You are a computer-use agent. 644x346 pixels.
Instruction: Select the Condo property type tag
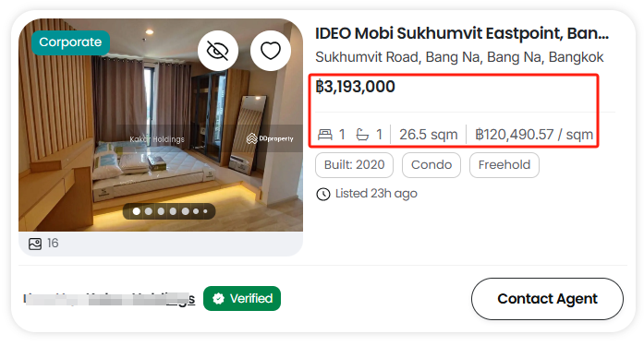(x=431, y=165)
